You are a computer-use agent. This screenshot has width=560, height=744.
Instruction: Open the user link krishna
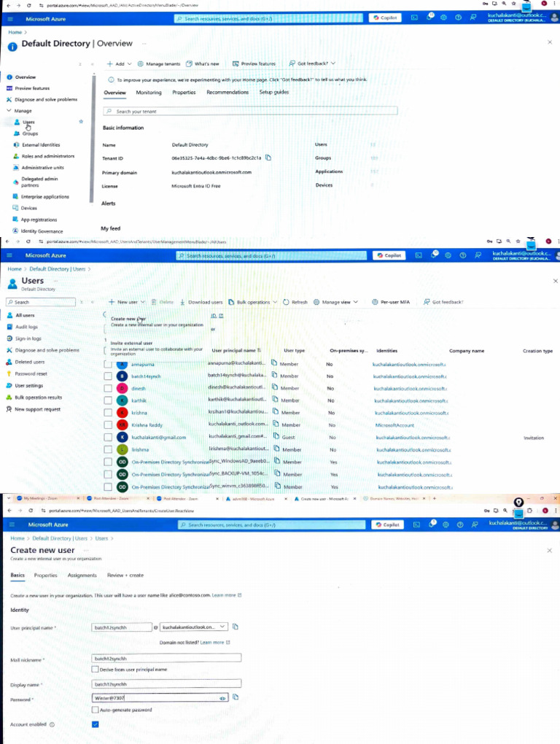(x=139, y=413)
